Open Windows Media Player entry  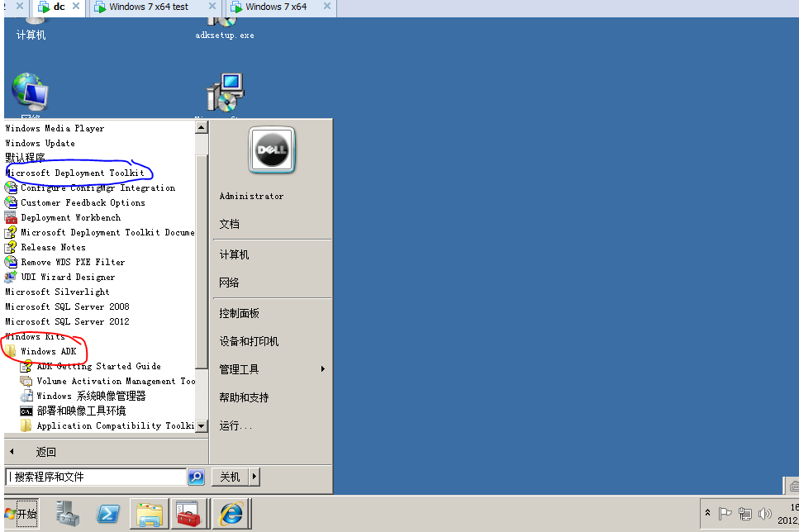(55, 128)
